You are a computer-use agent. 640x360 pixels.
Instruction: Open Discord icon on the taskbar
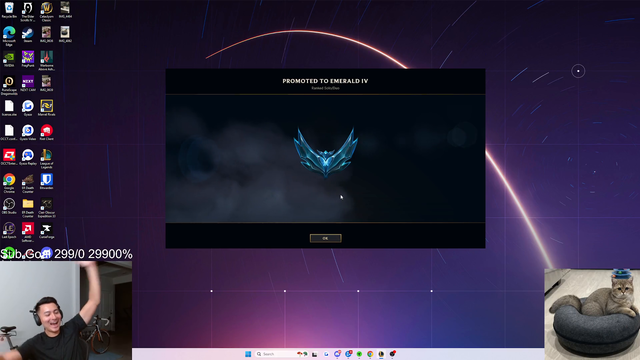[x=337, y=354]
